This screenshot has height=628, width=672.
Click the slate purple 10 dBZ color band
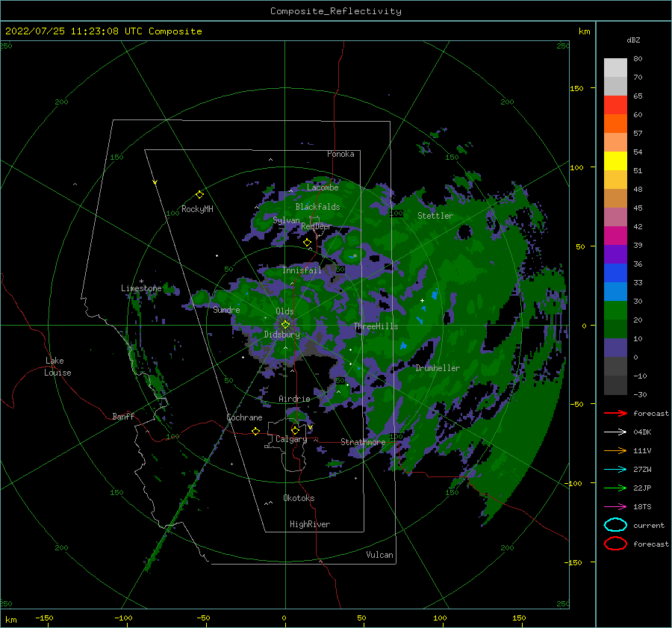pos(615,348)
